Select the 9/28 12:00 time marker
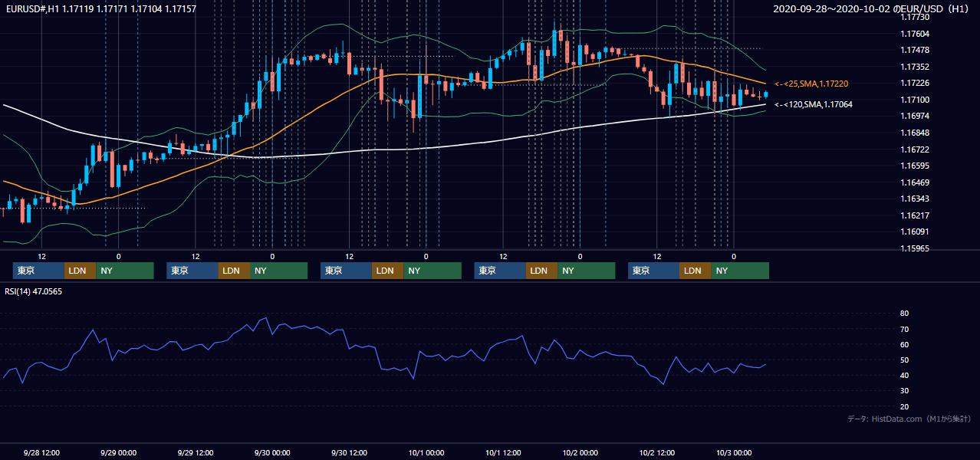This screenshot has width=980, height=460. coord(41,452)
